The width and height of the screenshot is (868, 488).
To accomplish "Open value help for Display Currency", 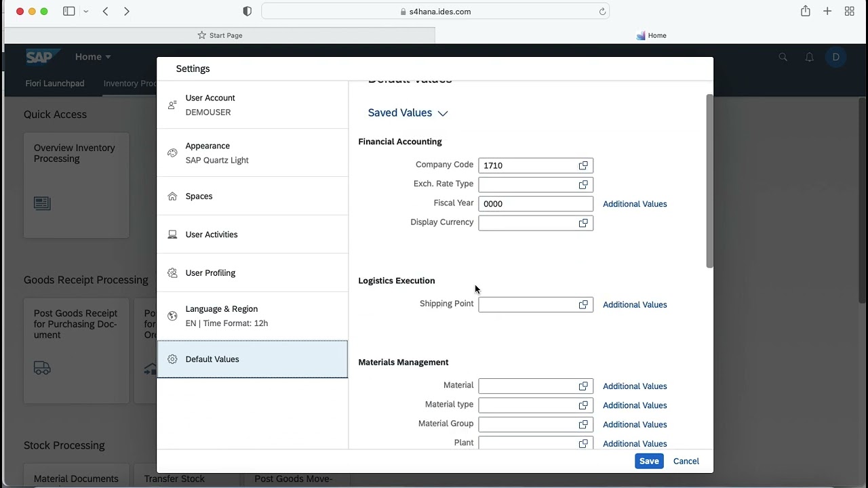I will [583, 223].
